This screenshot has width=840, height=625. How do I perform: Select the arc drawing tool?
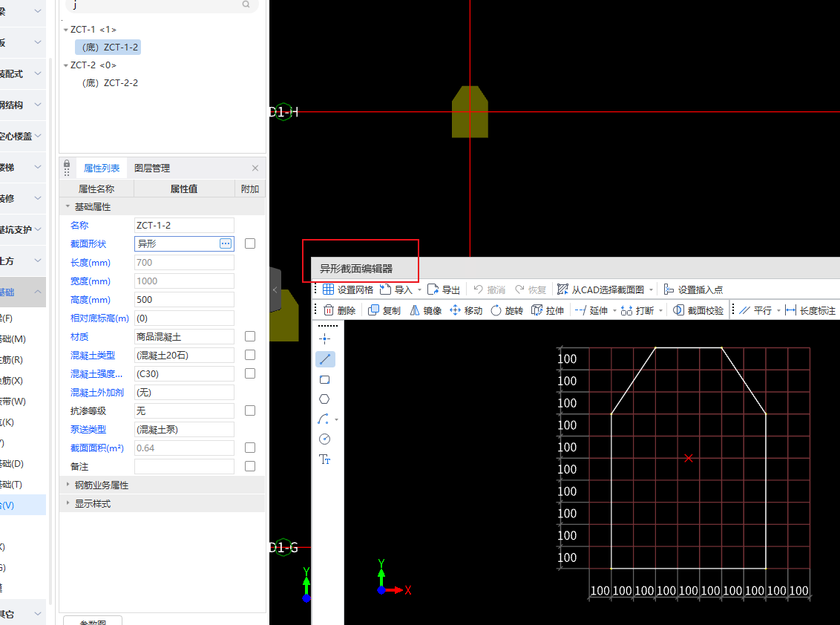[x=324, y=419]
